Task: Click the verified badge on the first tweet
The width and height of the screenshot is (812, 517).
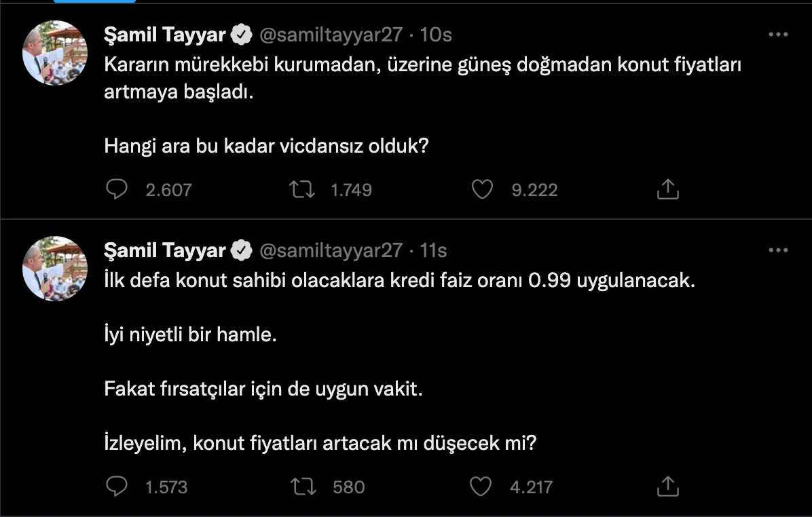Action: pos(242,35)
